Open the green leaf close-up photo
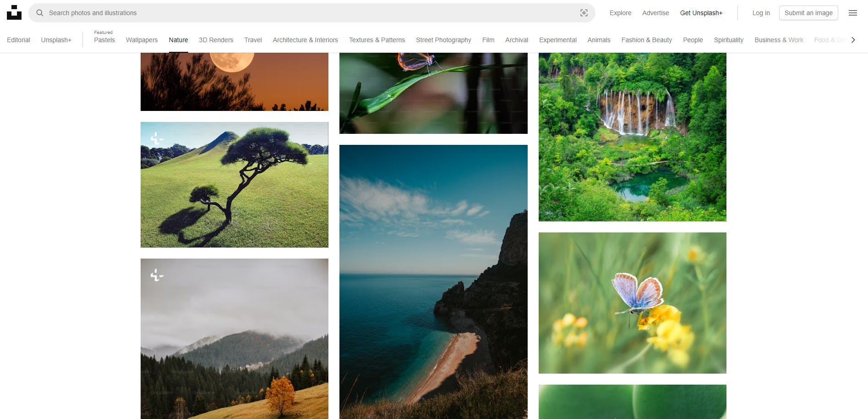 pos(633,402)
